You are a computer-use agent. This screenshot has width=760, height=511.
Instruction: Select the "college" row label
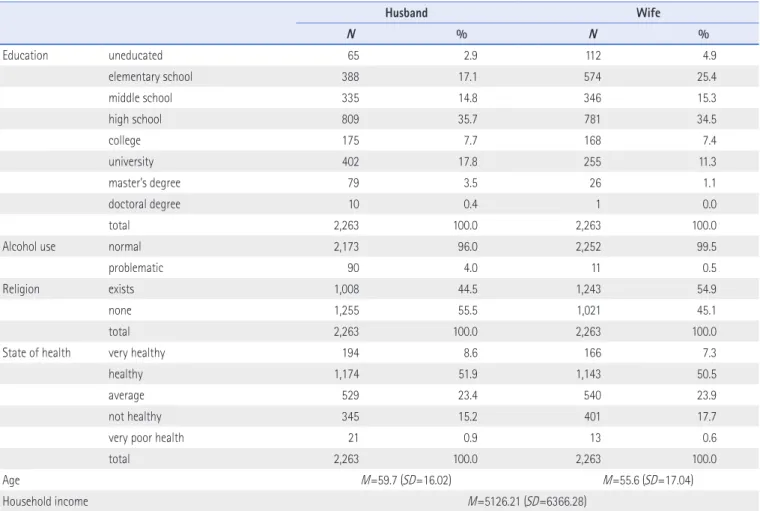click(125, 141)
